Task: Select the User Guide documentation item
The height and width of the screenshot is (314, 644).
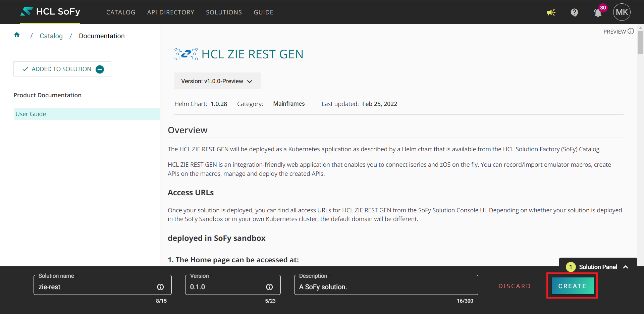Action: pyautogui.click(x=87, y=114)
